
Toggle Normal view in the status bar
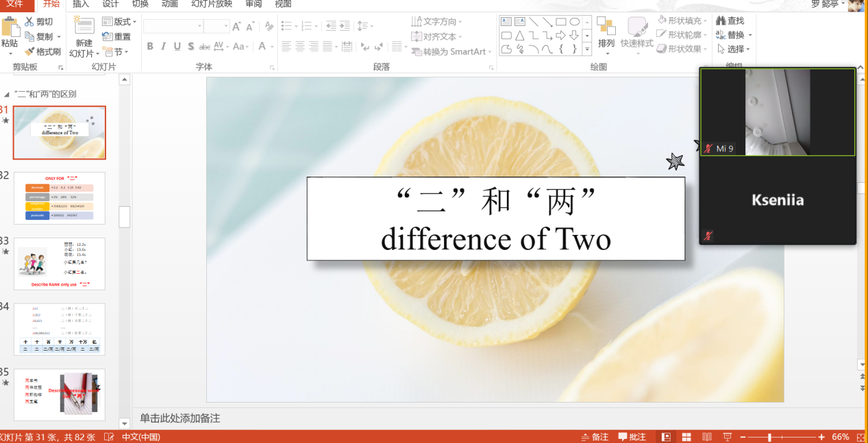tap(666, 437)
